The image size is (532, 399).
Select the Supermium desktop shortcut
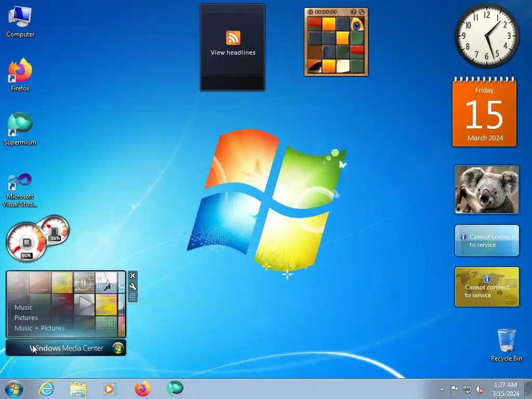click(20, 129)
